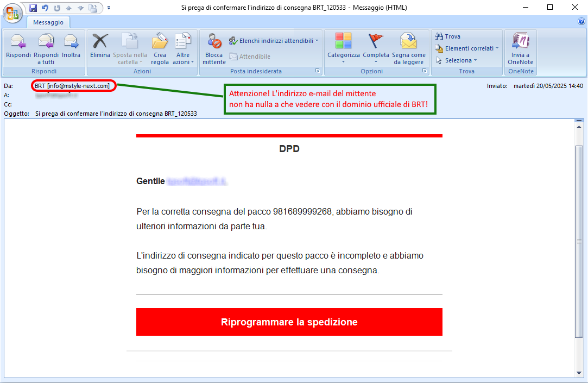Minimize the message window
Screen dimensions: 588x383
(x=526, y=8)
